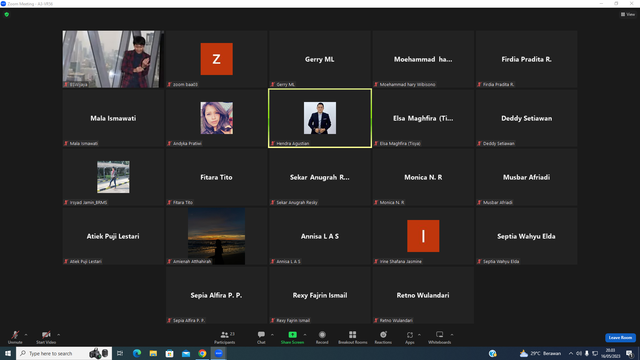
Task: Start recording with the Record button
Action: 322,337
